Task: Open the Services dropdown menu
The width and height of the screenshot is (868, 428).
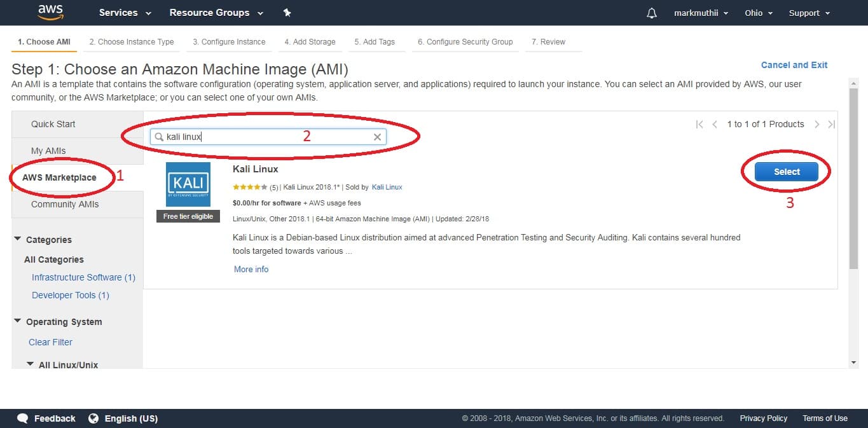Action: 125,13
